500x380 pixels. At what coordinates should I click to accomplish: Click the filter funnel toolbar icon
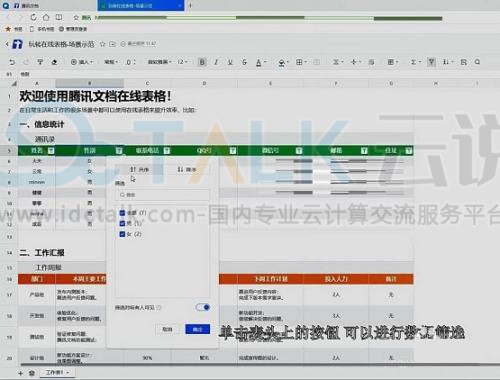[431, 62]
